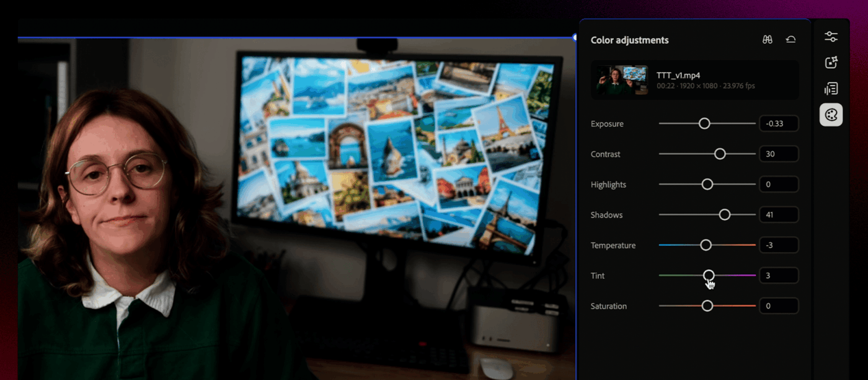Open the audio transcript panel icon
This screenshot has width=868, height=380.
click(831, 89)
